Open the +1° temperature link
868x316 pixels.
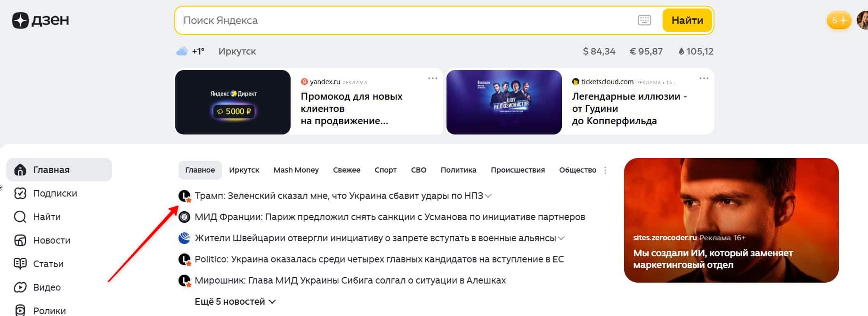(198, 51)
